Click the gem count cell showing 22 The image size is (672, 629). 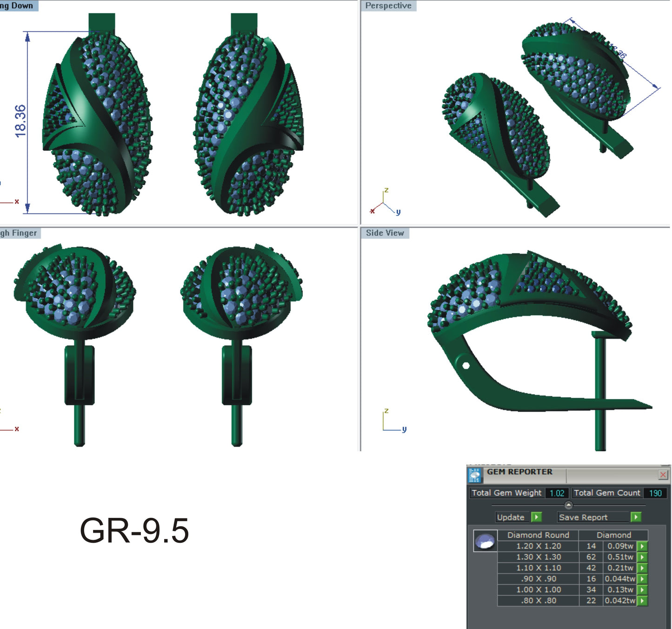591,601
